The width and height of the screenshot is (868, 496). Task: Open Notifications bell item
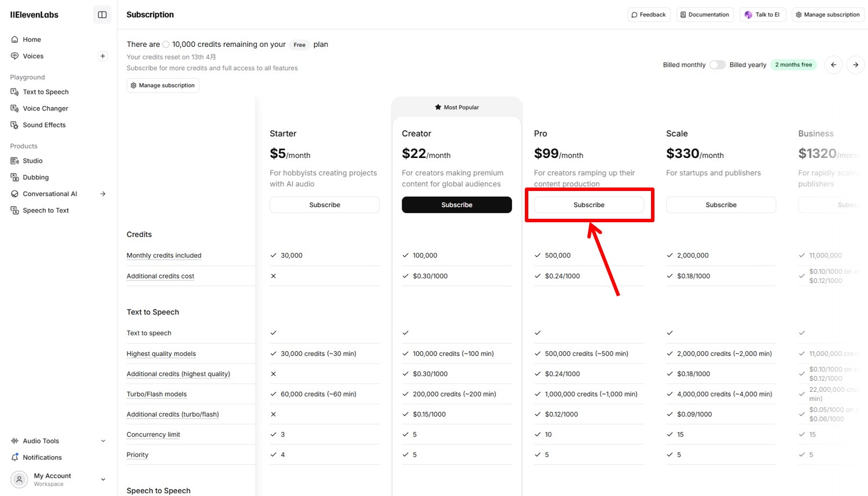pos(42,457)
